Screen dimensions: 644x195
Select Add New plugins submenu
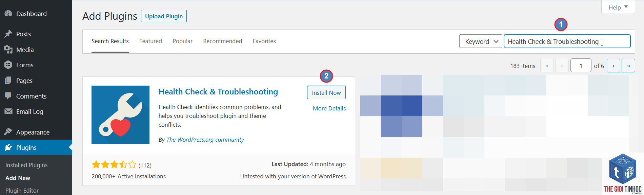[18, 178]
